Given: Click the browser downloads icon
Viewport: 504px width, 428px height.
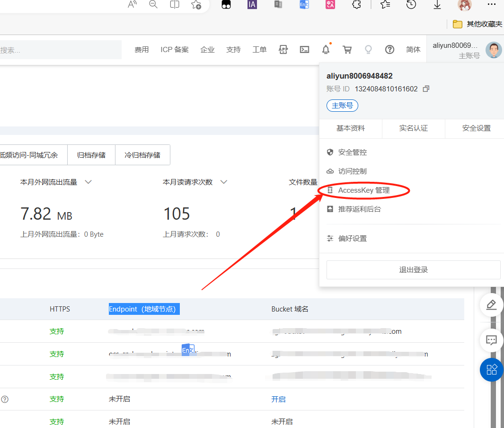Looking at the screenshot, I should (x=437, y=5).
